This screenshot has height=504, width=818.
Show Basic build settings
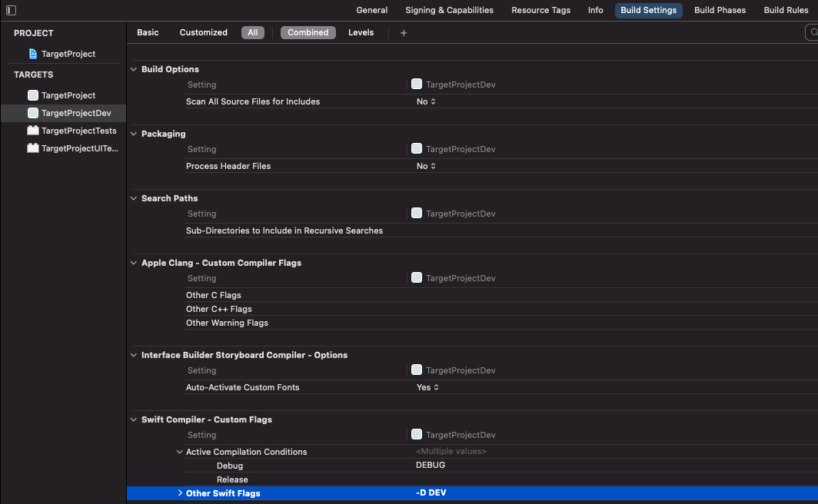(148, 32)
